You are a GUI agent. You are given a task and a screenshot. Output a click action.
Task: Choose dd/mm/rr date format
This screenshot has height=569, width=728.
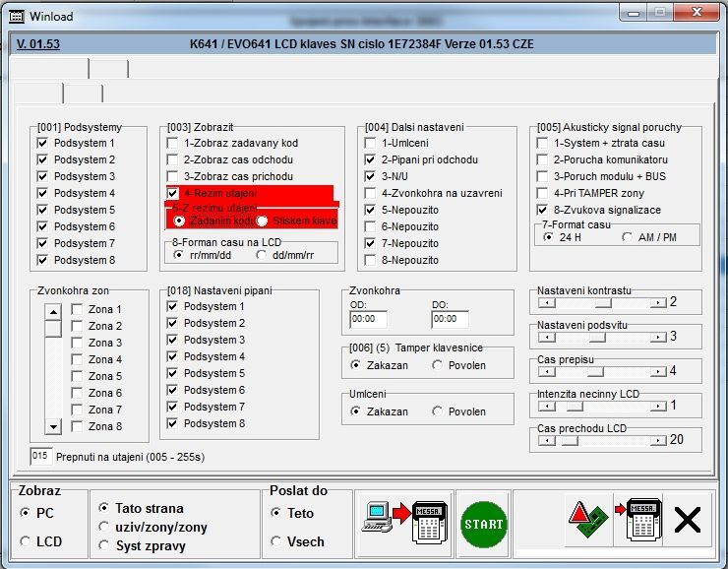261,254
